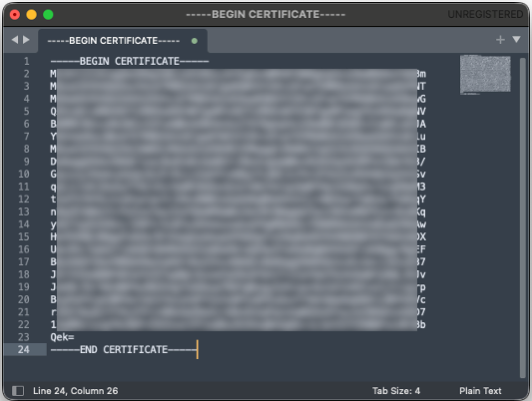The height and width of the screenshot is (401, 532).
Task: Click line number 23 in gutter
Action: click(24, 337)
